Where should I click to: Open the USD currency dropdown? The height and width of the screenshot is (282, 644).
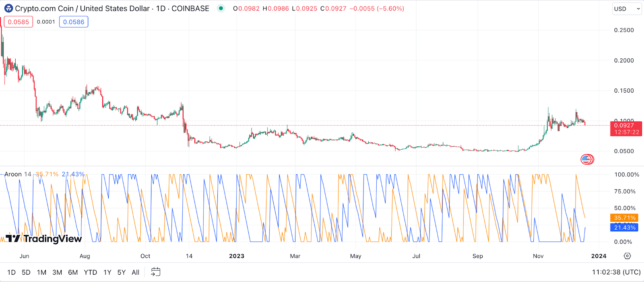coord(627,8)
